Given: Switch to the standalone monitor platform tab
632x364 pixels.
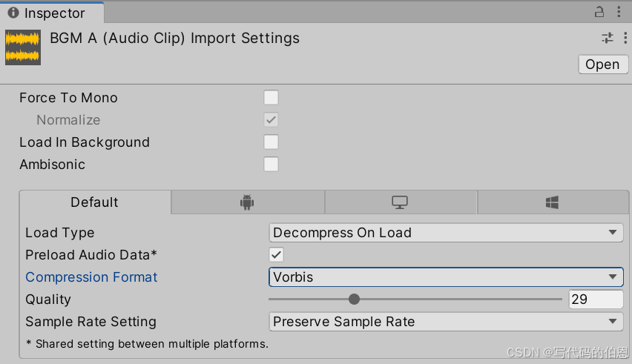Looking at the screenshot, I should tap(400, 202).
